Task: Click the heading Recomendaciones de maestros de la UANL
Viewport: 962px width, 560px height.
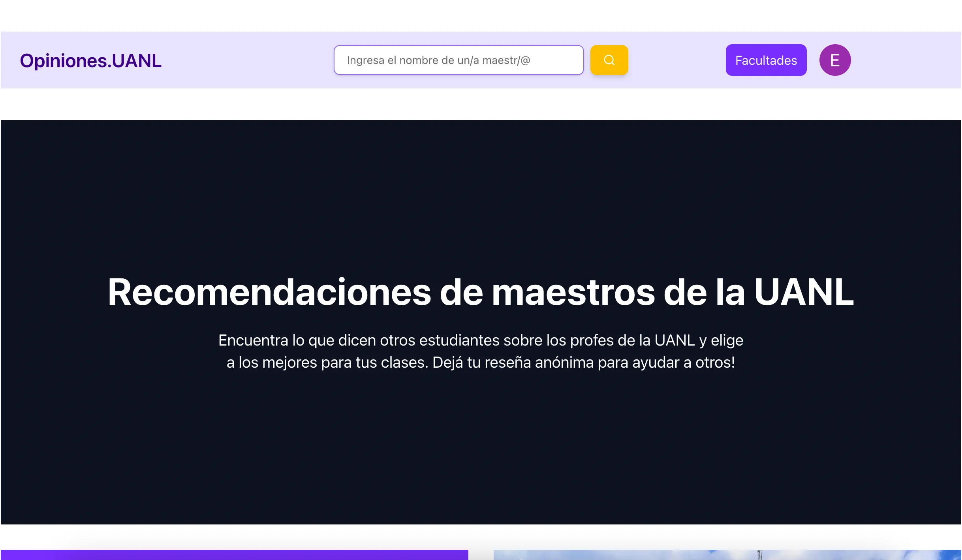Action: (x=481, y=292)
